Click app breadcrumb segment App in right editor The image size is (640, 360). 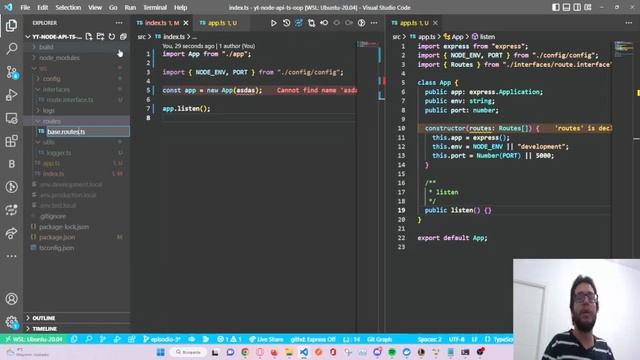click(453, 37)
